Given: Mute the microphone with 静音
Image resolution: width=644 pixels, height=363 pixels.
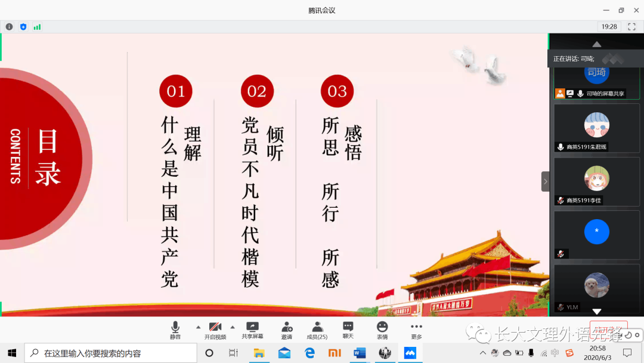Looking at the screenshot, I should 175,330.
